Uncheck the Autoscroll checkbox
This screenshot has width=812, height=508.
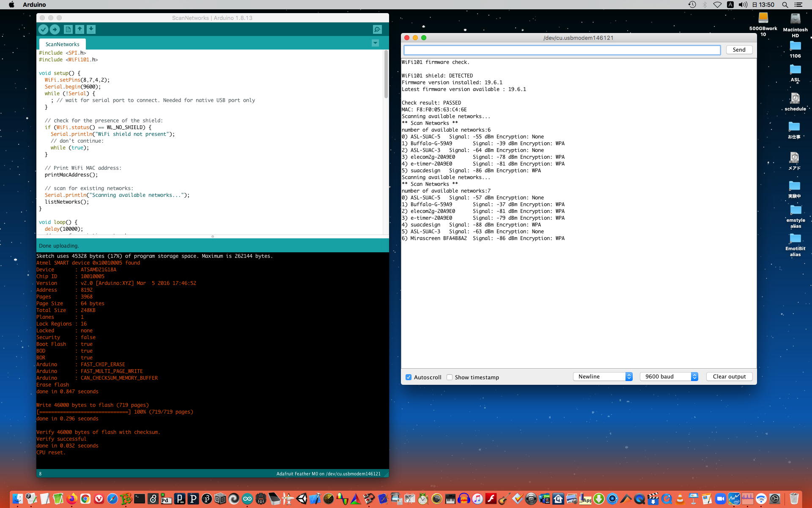click(409, 377)
